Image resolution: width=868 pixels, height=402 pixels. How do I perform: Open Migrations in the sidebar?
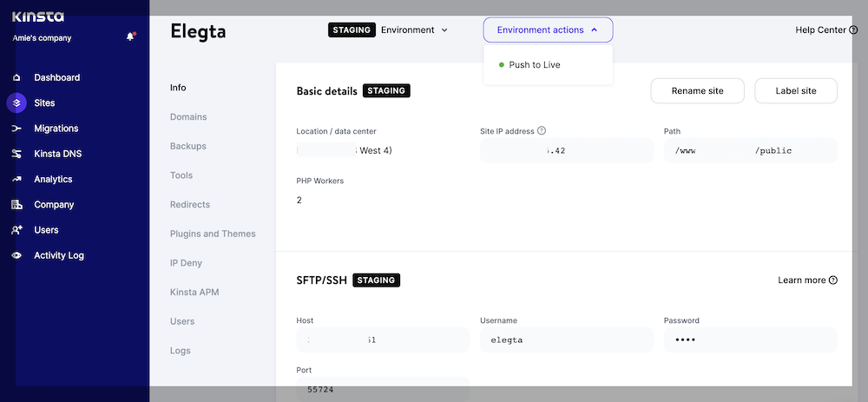[56, 129]
